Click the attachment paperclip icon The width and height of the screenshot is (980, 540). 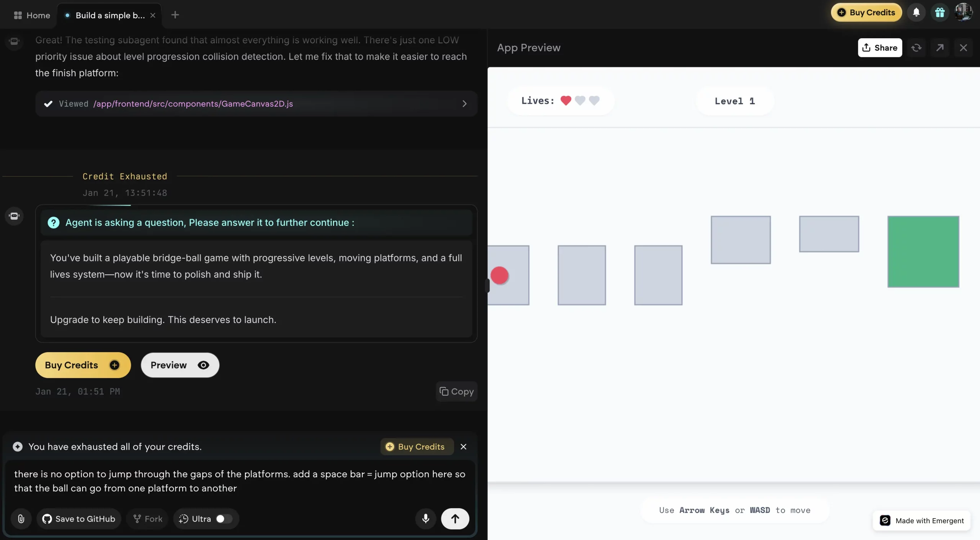click(21, 519)
